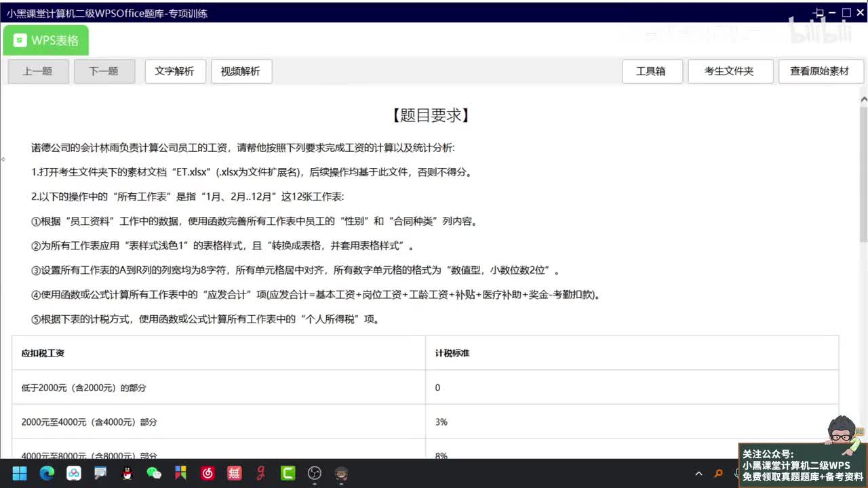Click 查看原始素材 to view source material

tap(820, 71)
